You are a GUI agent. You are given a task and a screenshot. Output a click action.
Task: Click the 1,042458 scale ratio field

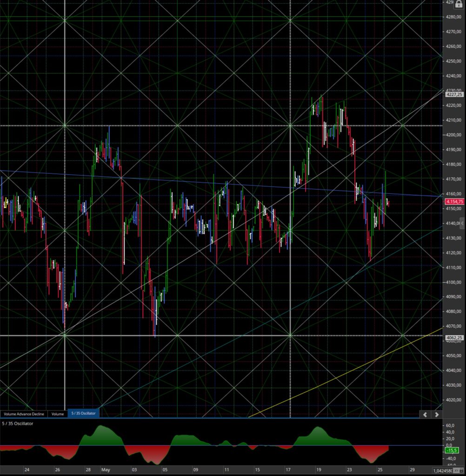click(443, 470)
